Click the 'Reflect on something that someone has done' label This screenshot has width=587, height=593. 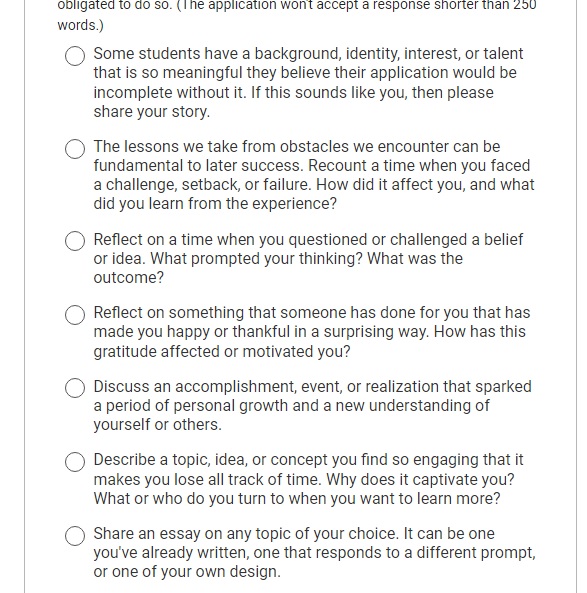click(x=312, y=332)
